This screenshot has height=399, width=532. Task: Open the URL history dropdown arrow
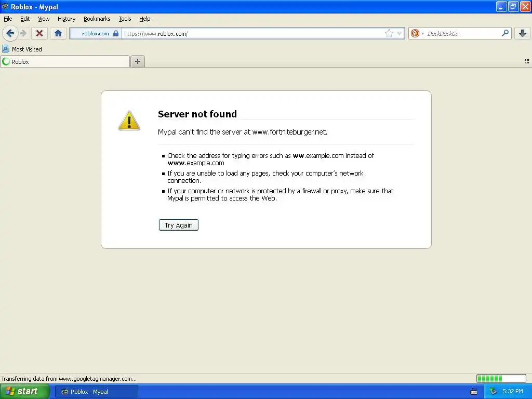(400, 33)
